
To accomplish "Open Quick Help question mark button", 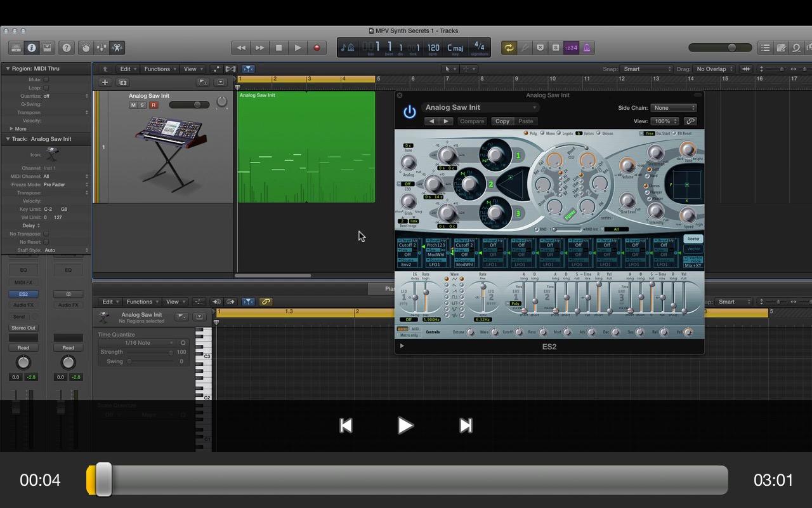I will pyautogui.click(x=66, y=48).
